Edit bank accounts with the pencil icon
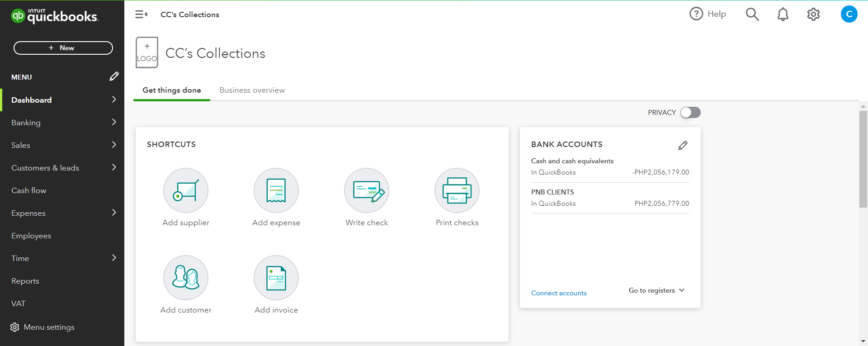 pyautogui.click(x=683, y=145)
